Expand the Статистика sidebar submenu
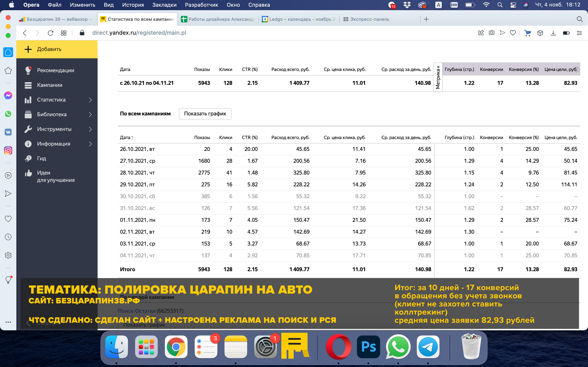Viewport: 588px width, 367px height. (x=90, y=100)
